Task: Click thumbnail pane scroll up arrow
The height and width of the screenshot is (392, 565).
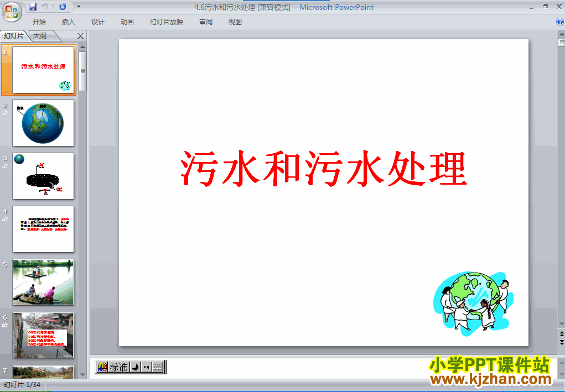Action: coord(83,47)
